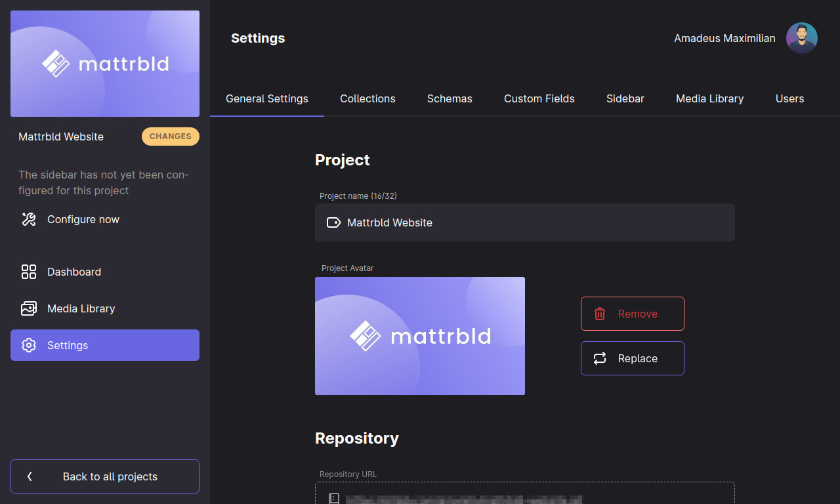Image resolution: width=840 pixels, height=504 pixels.
Task: Click the trash icon inside Remove button
Action: tap(600, 314)
